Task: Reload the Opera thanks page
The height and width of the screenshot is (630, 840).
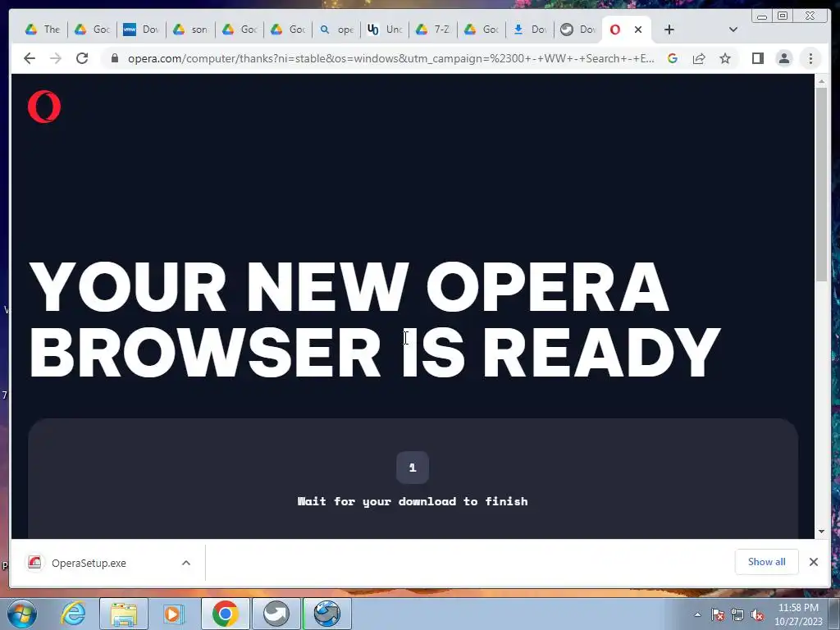Action: pyautogui.click(x=82, y=58)
